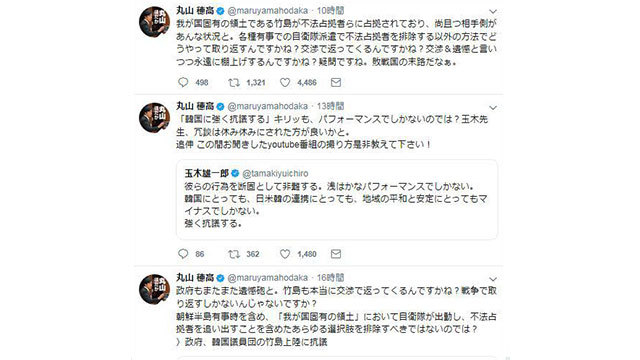Send first tweet via direct message envelope
Image resolution: width=640 pixels, height=360 pixels.
pyautogui.click(x=336, y=82)
